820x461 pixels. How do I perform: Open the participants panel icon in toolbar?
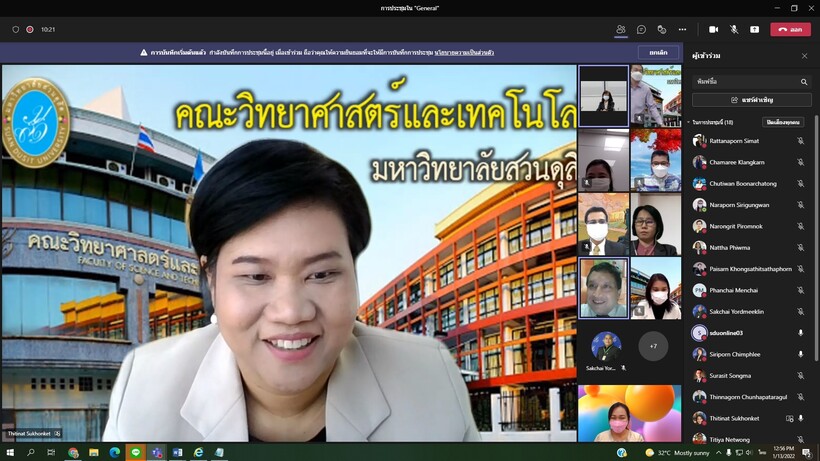[x=621, y=29]
